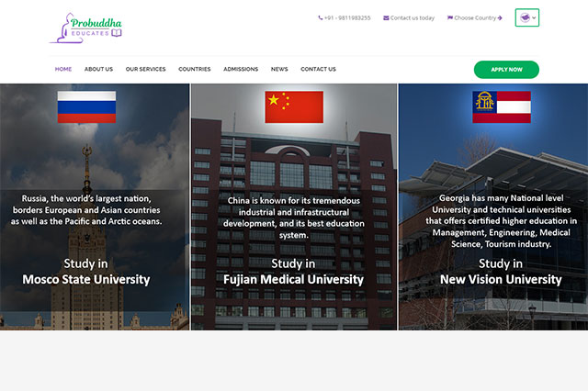Open the Admissions menu item
Screen dimensions: 588x391
pos(241,69)
